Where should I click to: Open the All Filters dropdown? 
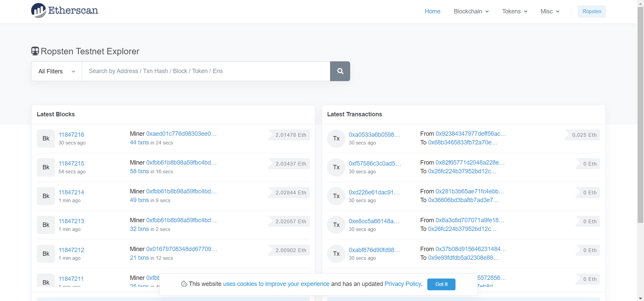57,71
